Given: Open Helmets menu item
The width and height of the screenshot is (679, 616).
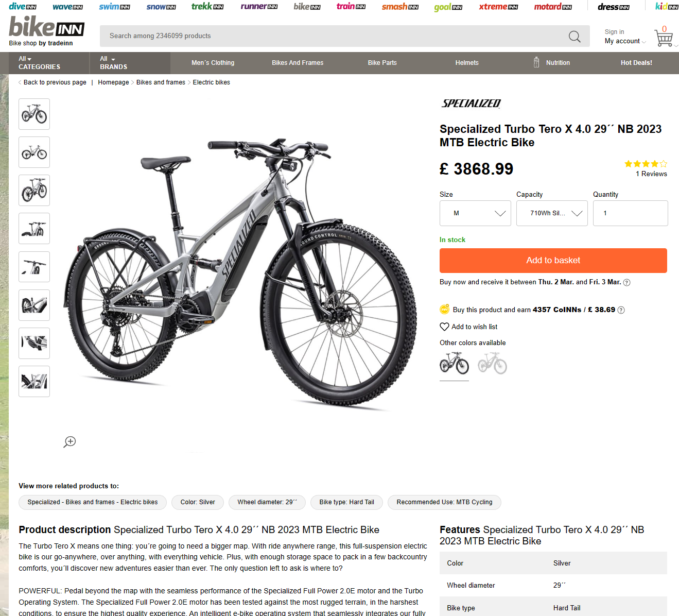Looking at the screenshot, I should [x=467, y=63].
